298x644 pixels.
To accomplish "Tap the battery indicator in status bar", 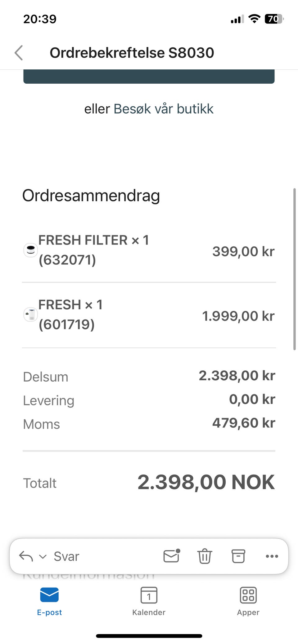I will click(273, 19).
